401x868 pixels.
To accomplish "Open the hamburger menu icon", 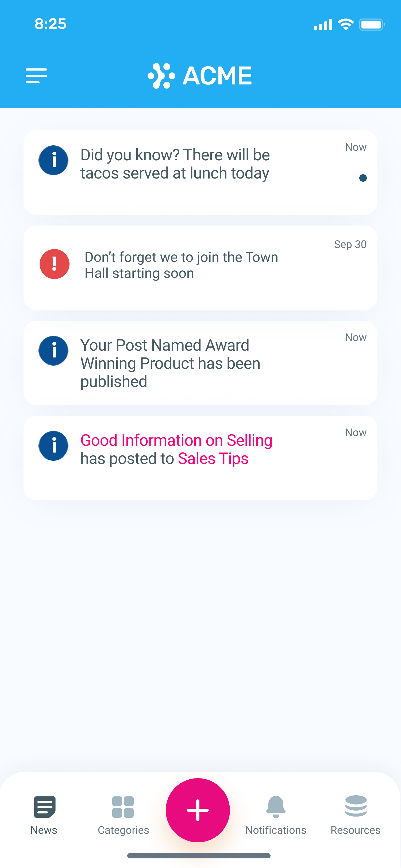I will (x=36, y=75).
